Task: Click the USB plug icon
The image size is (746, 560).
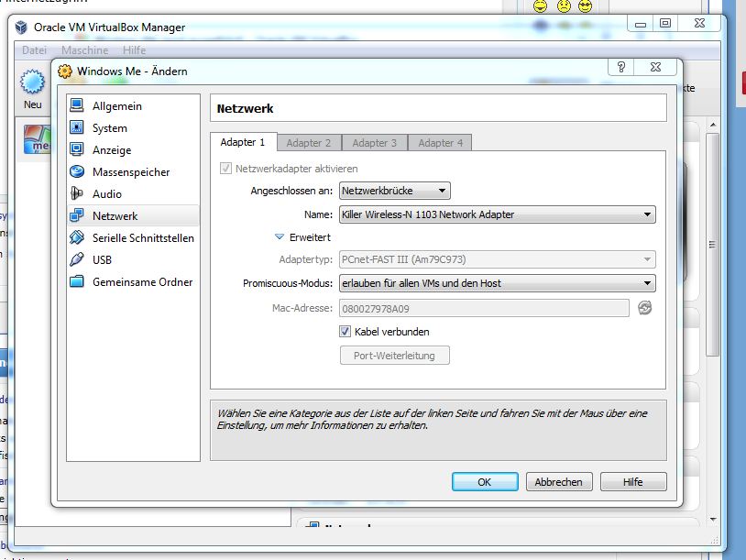Action: [x=77, y=259]
